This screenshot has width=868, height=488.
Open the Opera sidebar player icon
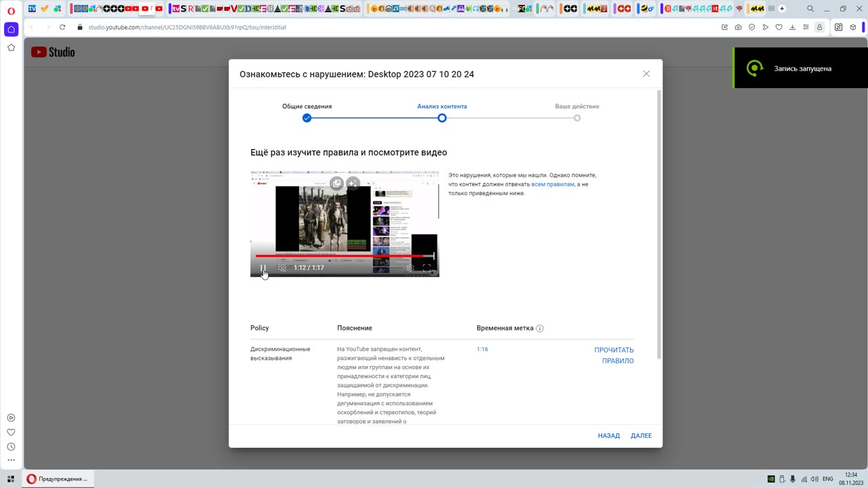[11, 418]
